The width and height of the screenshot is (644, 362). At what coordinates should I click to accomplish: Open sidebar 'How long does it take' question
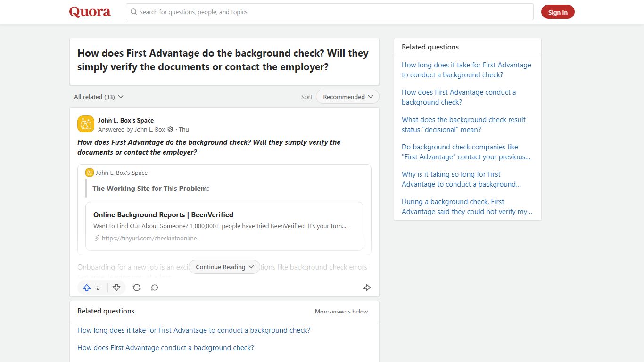(x=466, y=70)
